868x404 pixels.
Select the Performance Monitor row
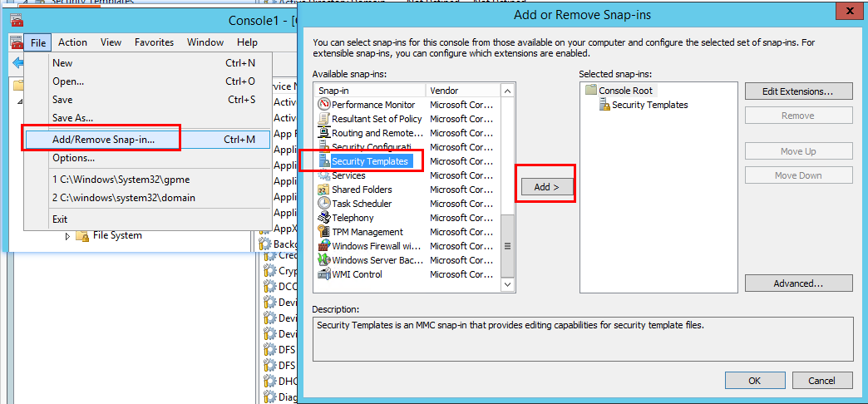[x=407, y=104]
